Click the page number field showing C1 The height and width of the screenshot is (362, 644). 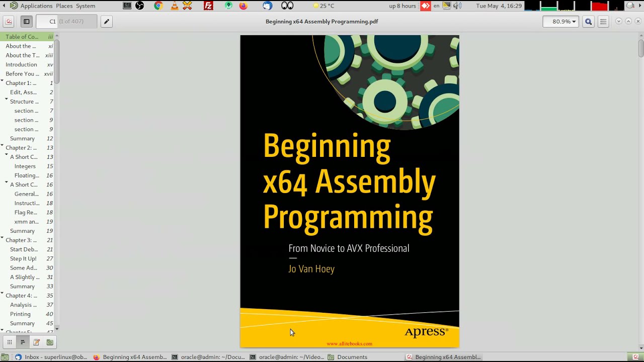click(x=66, y=22)
